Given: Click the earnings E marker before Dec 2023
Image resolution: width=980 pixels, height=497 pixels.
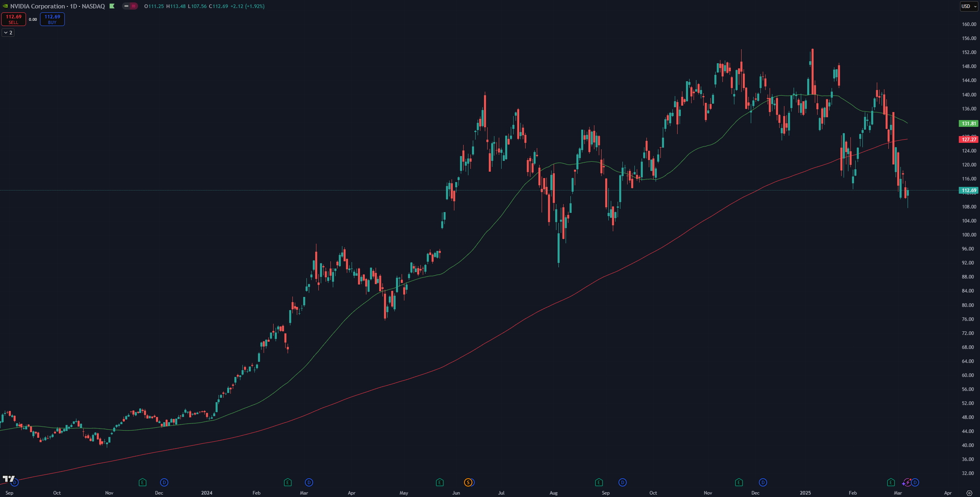Looking at the screenshot, I should [142, 482].
